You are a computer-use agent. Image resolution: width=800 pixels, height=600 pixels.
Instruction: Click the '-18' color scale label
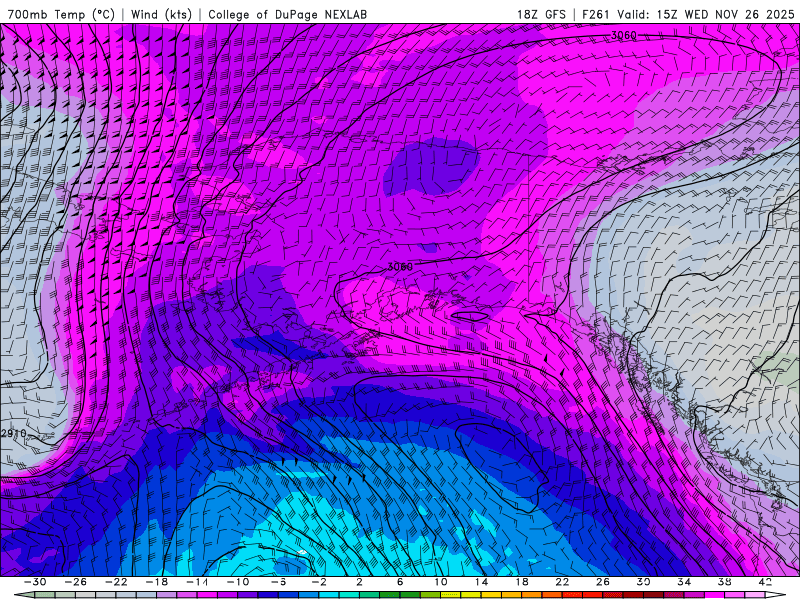tap(157, 582)
